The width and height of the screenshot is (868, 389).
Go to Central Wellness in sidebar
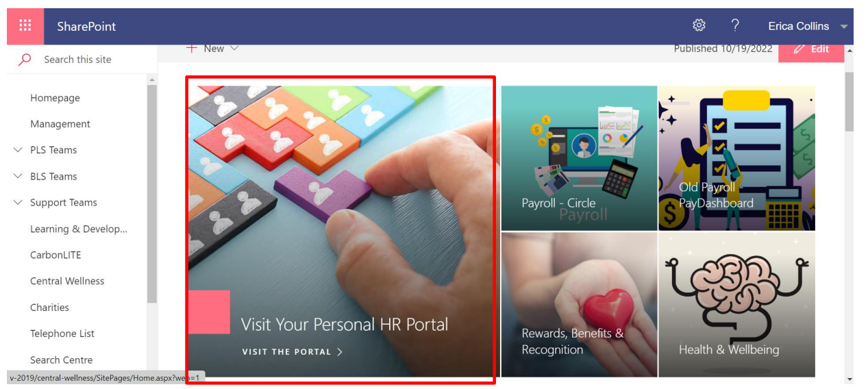click(67, 281)
